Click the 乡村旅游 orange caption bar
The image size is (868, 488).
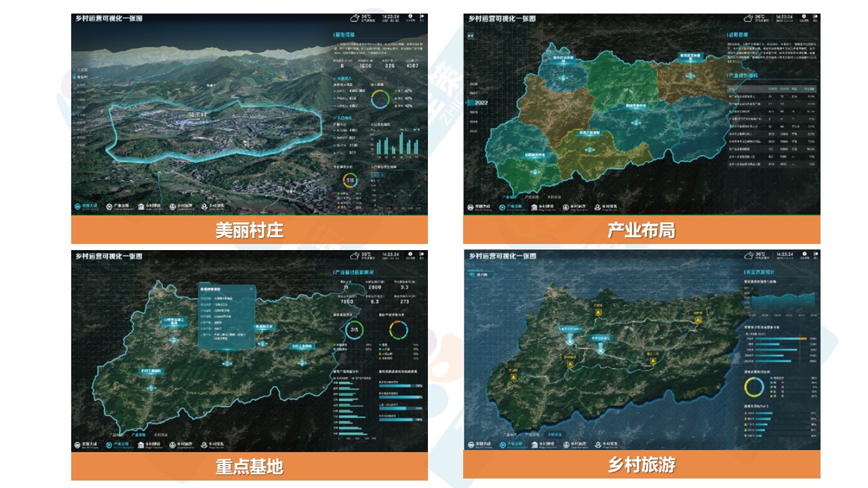tap(642, 464)
